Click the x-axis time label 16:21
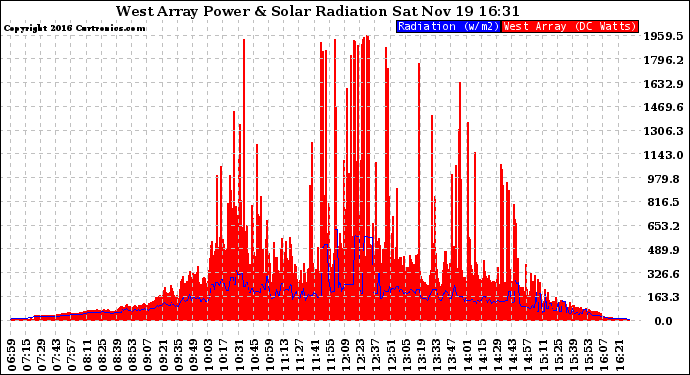Screen dimensions: 690x375 tap(619, 355)
